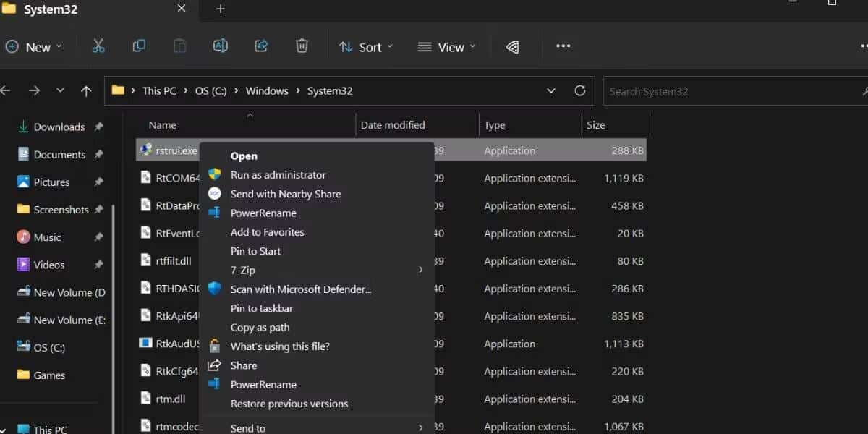
Task: Open the Sort dropdown
Action: (365, 47)
